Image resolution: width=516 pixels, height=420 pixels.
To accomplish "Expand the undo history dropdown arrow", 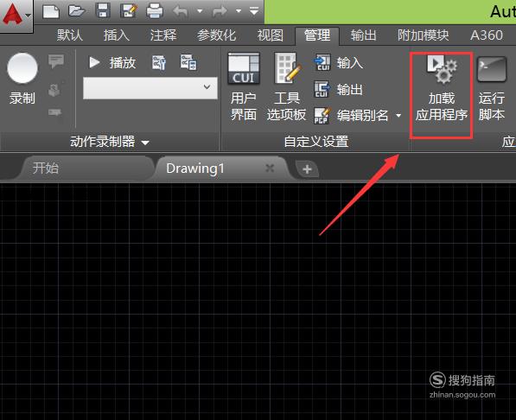I will [200, 11].
